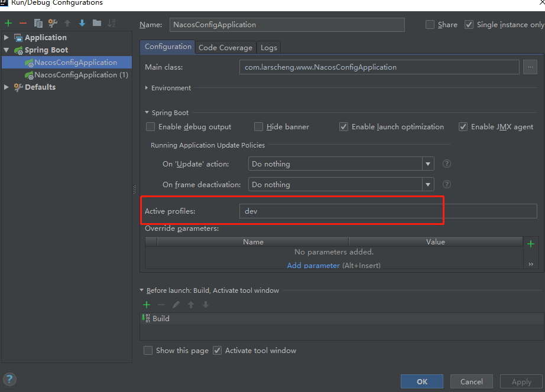The image size is (545, 392).
Task: Remove the selected configuration with the red minus
Action: tap(23, 23)
